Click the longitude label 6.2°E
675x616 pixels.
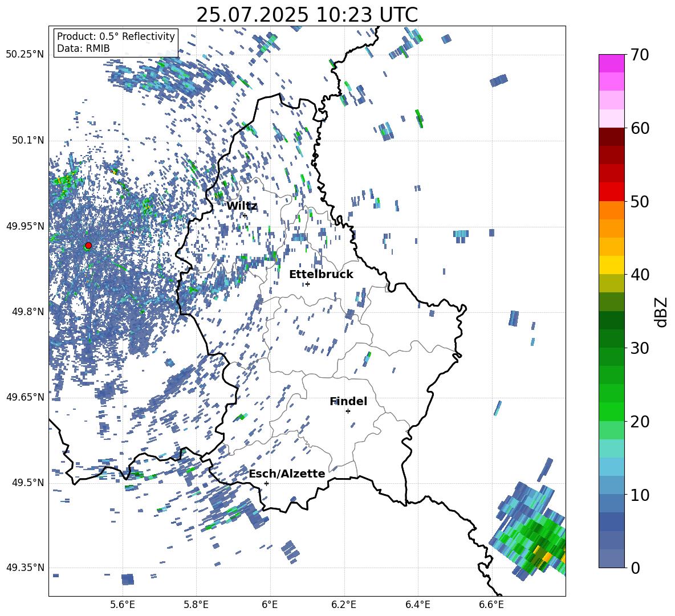[x=344, y=605]
